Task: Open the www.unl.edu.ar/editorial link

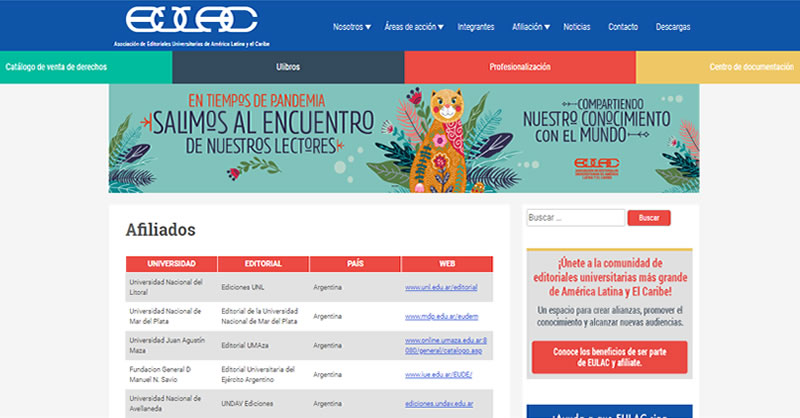Action: [x=441, y=287]
